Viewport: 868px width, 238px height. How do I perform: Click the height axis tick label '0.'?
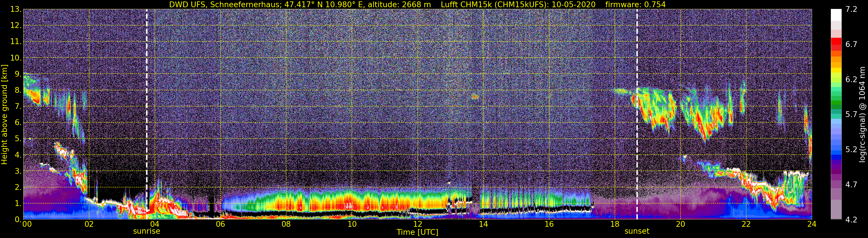coord(18,220)
